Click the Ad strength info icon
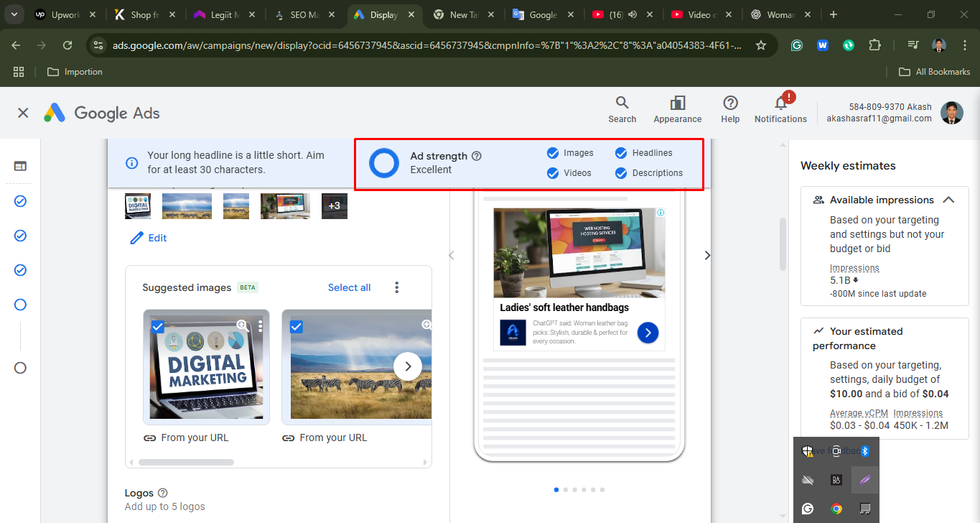The height and width of the screenshot is (523, 980). pos(477,155)
